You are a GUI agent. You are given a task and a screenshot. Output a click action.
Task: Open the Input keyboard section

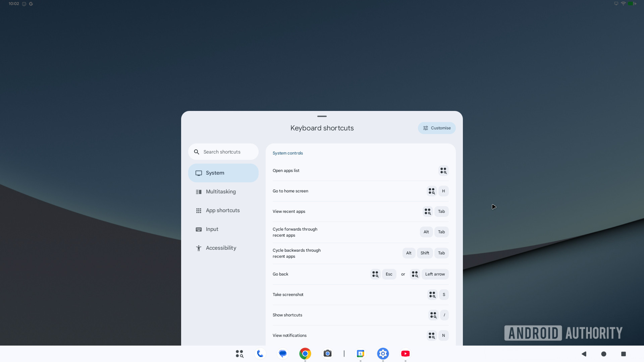212,229
